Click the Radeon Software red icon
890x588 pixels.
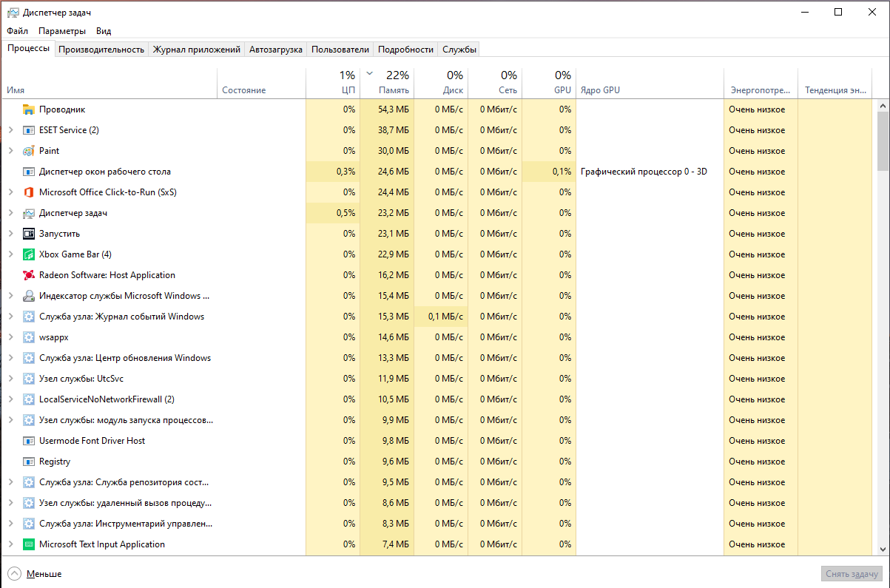(29, 275)
